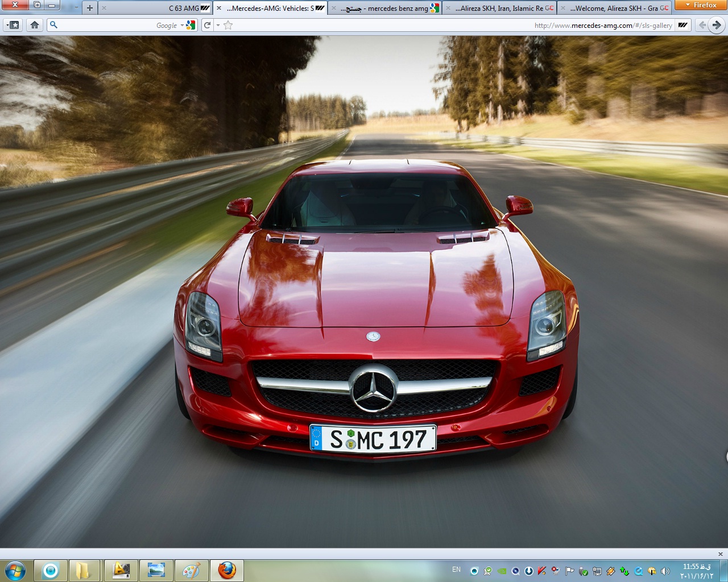Click the EN language indicator
The height and width of the screenshot is (582, 728).
[456, 569]
